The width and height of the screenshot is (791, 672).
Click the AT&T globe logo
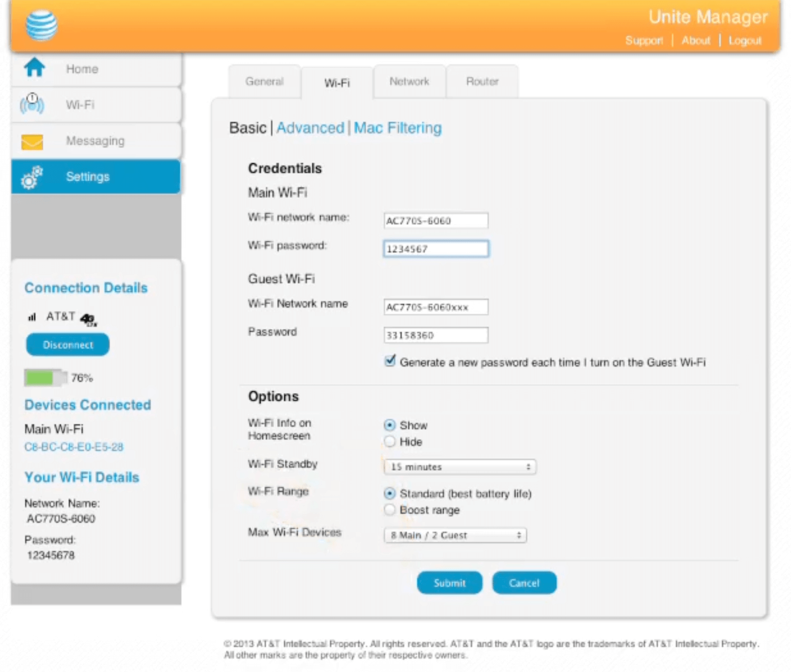(41, 25)
